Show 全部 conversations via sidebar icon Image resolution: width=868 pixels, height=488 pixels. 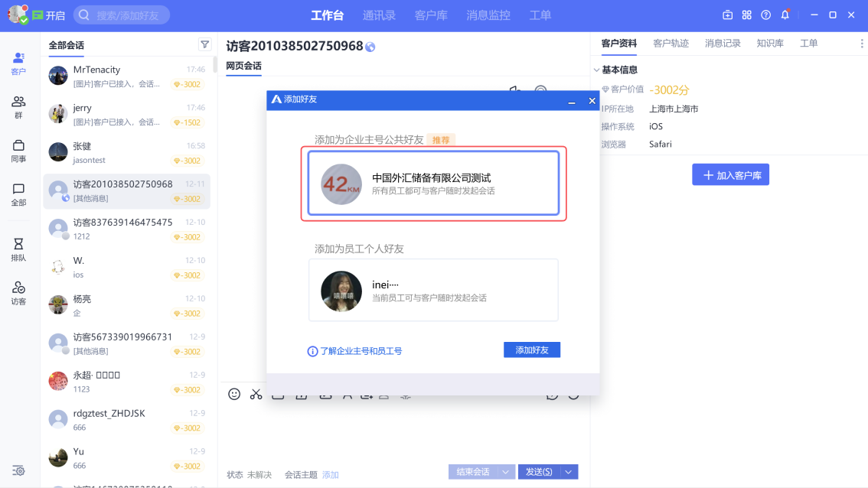pyautogui.click(x=18, y=195)
